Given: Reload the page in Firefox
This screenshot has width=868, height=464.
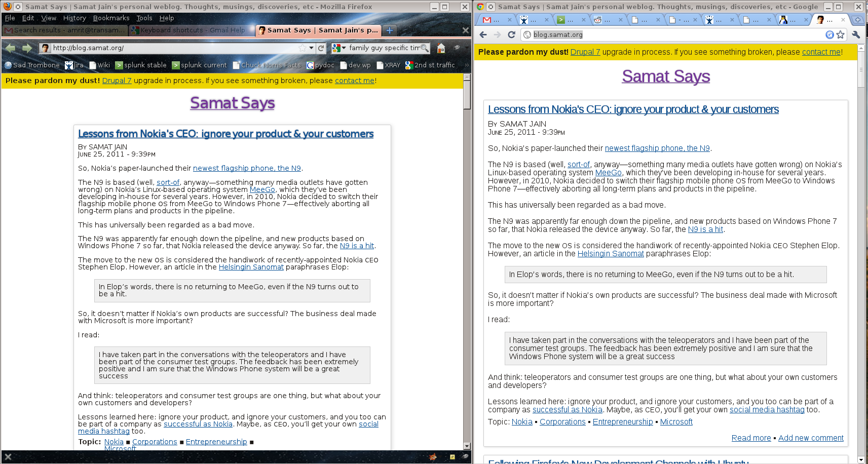Looking at the screenshot, I should coord(321,48).
